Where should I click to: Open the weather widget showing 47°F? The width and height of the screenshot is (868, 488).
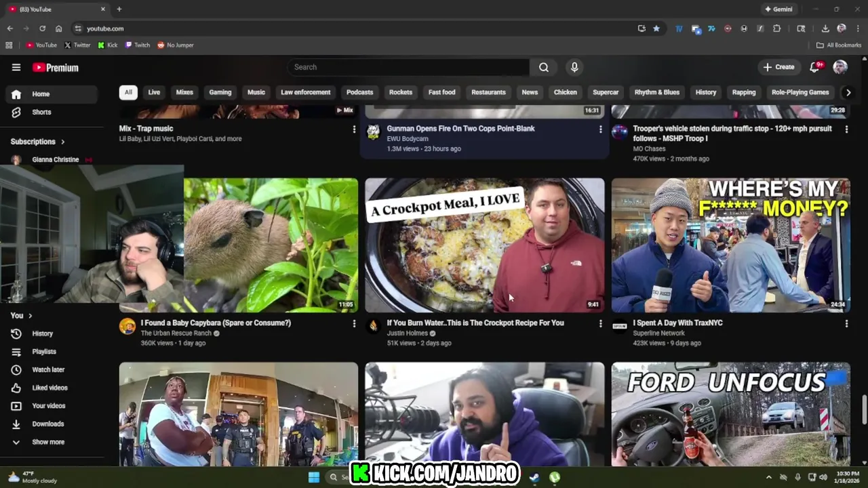point(32,477)
